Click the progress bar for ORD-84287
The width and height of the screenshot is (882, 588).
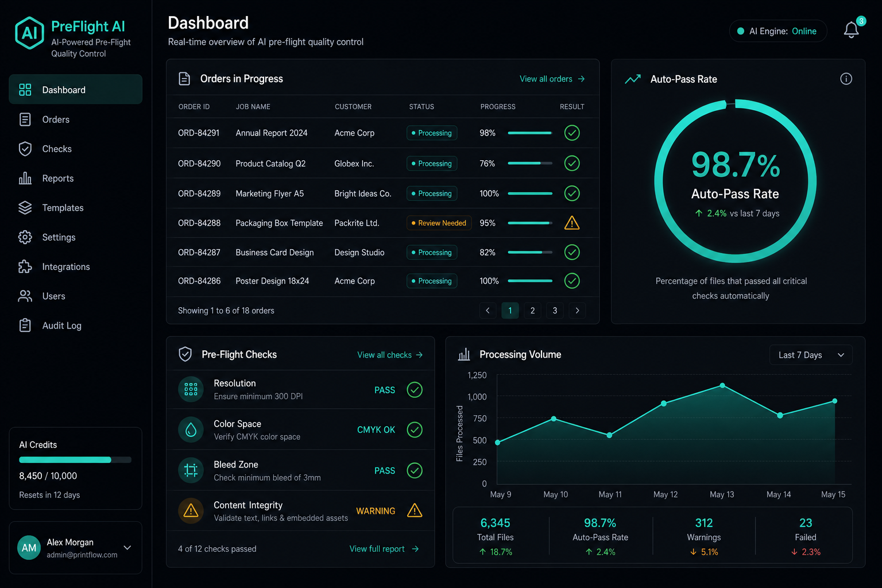(530, 252)
